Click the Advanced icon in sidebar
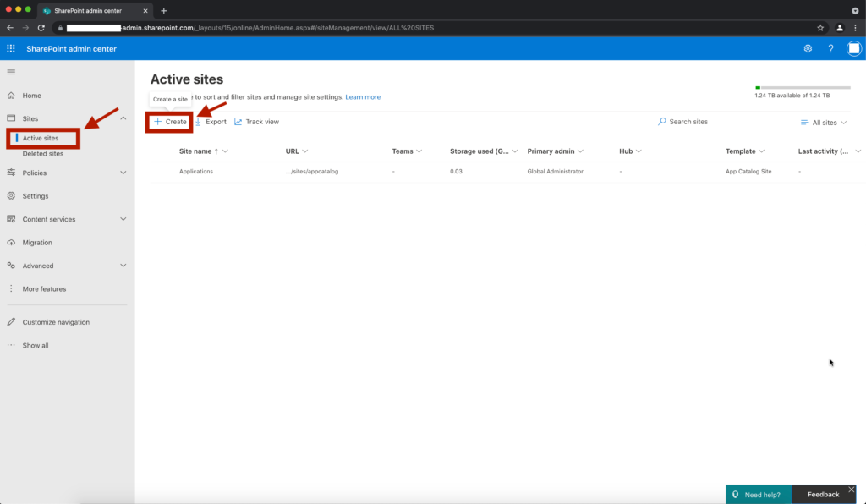Screen dimensions: 866x504 11,265
